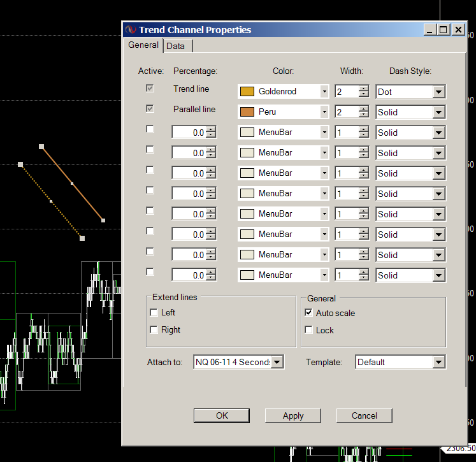Increase first percentage value spinner
This screenshot has width=476, height=462.
click(211, 129)
